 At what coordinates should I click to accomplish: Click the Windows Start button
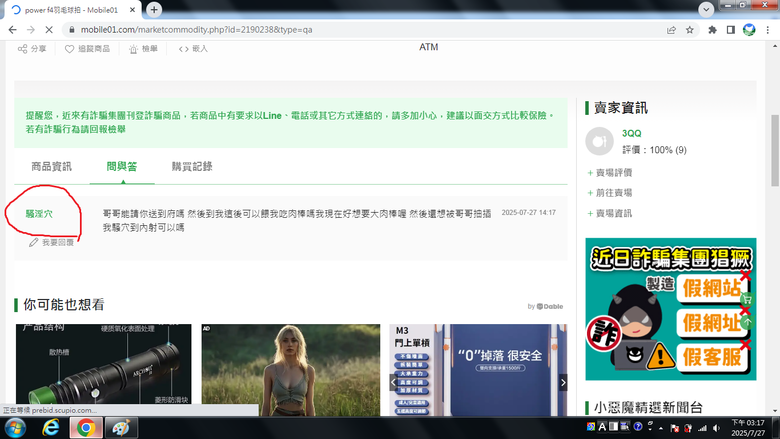15,428
